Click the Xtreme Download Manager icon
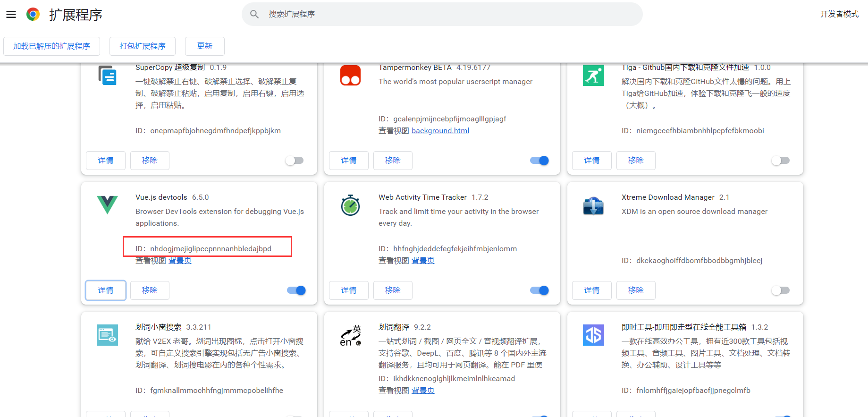The width and height of the screenshot is (868, 417). pos(593,206)
